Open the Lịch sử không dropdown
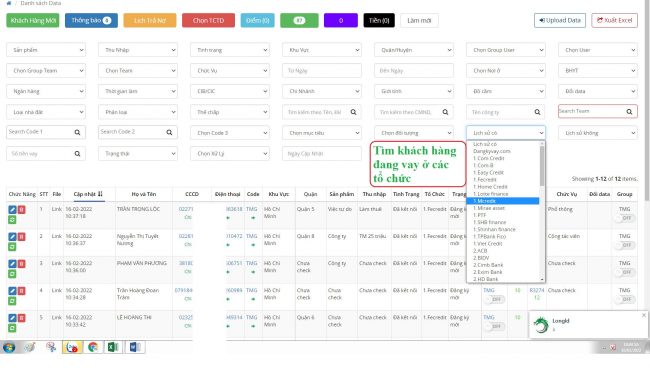The image size is (650, 390). pyautogui.click(x=598, y=133)
